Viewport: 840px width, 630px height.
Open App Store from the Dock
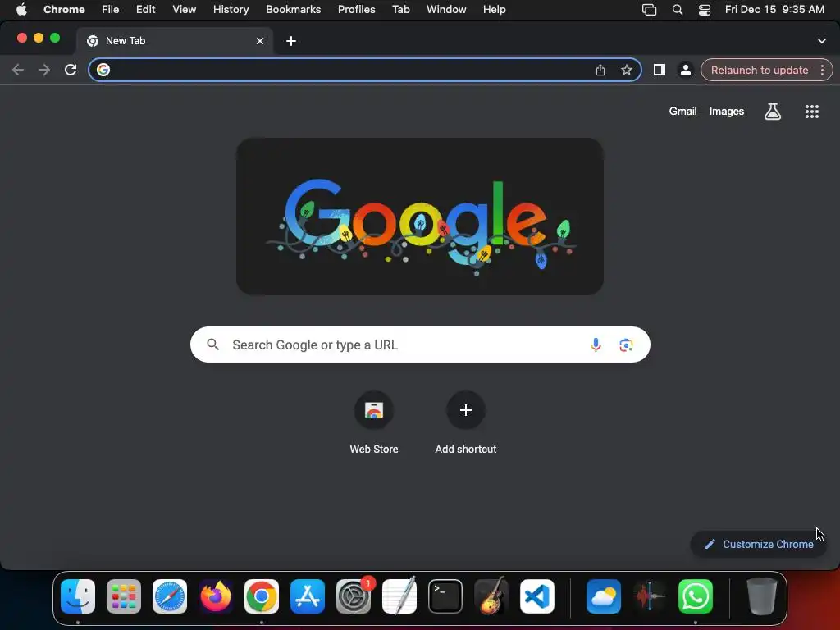(x=308, y=596)
